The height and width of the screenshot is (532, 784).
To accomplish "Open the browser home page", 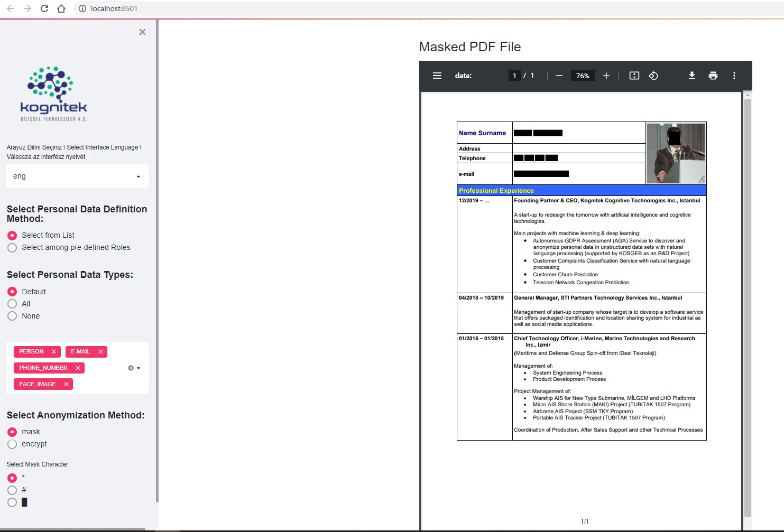I will (x=61, y=8).
